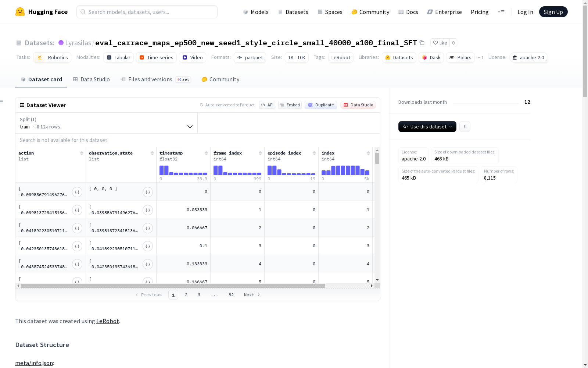The image size is (588, 368).
Task: Open the dataset Community tab
Action: (x=220, y=79)
